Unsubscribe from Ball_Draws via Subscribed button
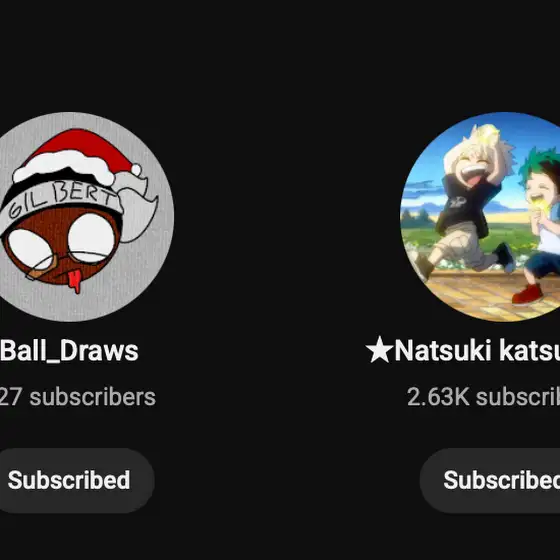The width and height of the screenshot is (560, 560). tap(69, 480)
